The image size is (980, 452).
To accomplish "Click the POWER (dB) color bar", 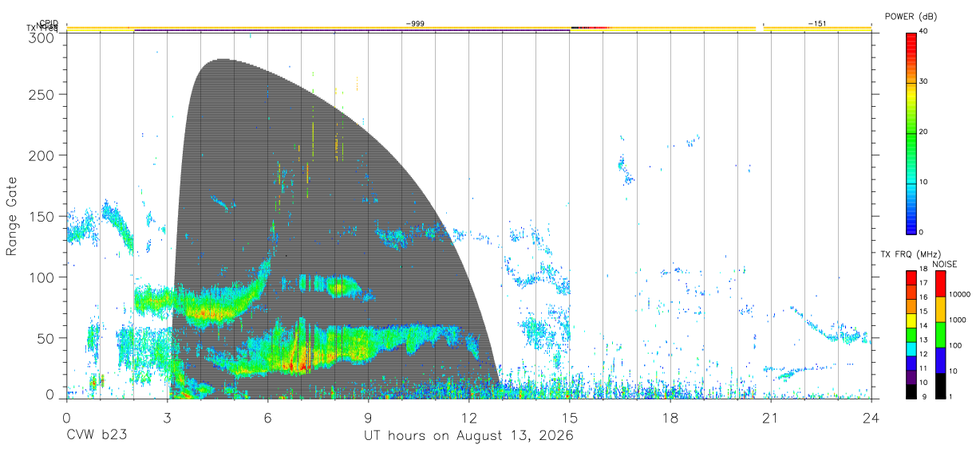I will click(911, 132).
